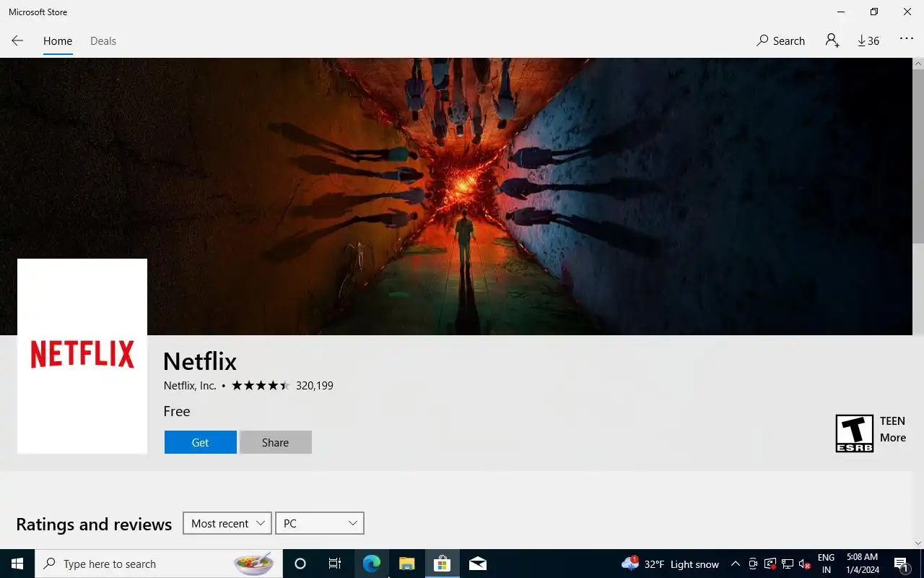
Task: Open the notification center icon
Action: point(901,564)
